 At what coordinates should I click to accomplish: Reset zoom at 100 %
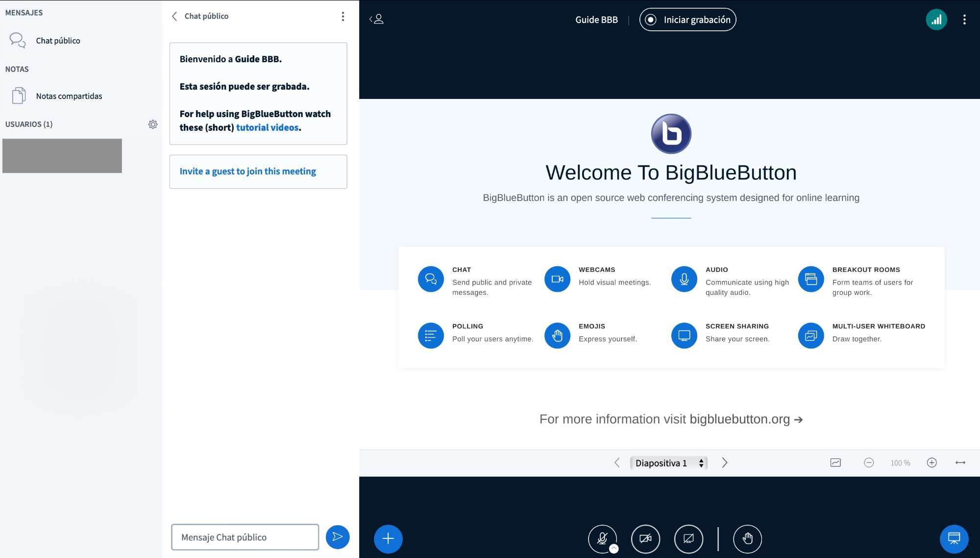click(900, 463)
